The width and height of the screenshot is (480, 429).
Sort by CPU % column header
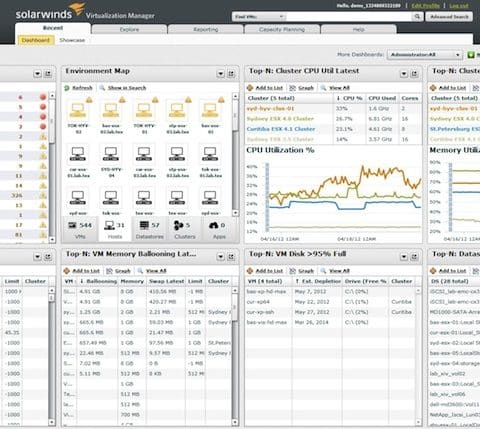click(349, 98)
